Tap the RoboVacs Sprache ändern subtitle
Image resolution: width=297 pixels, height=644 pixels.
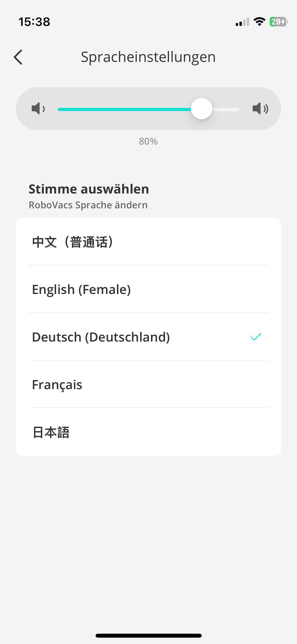pyautogui.click(x=88, y=205)
